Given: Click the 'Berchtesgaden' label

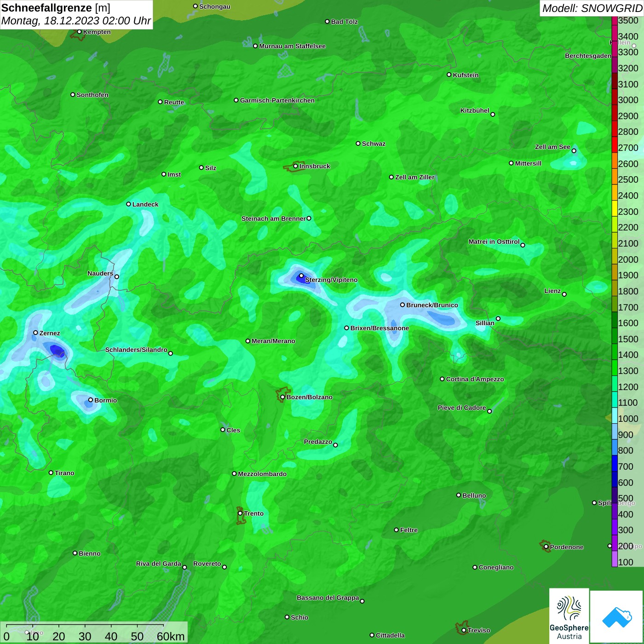Looking at the screenshot, I should coord(588,56).
